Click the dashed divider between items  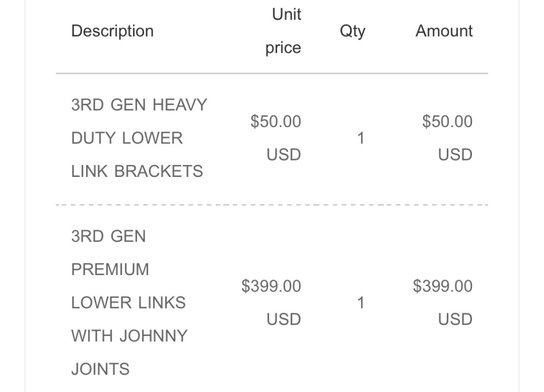point(272,205)
